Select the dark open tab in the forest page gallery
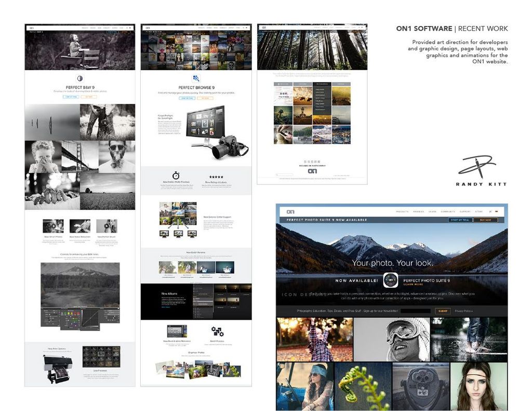This screenshot has width=532, height=411. [x=322, y=84]
